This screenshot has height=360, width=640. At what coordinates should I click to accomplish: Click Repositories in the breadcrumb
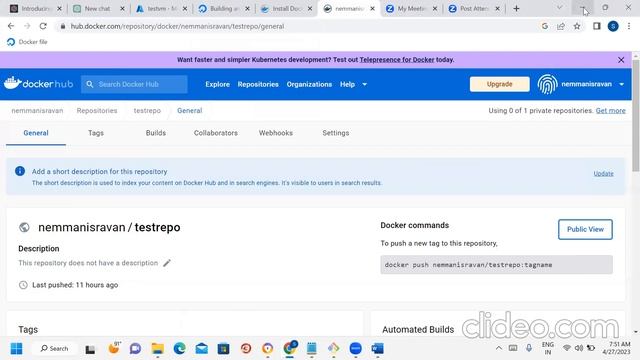pos(97,111)
